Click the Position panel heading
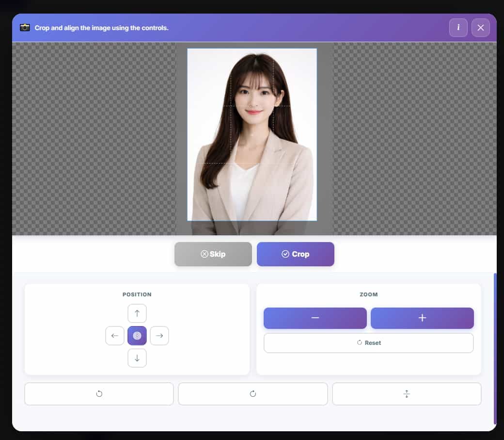This screenshot has height=440, width=504. 137,294
